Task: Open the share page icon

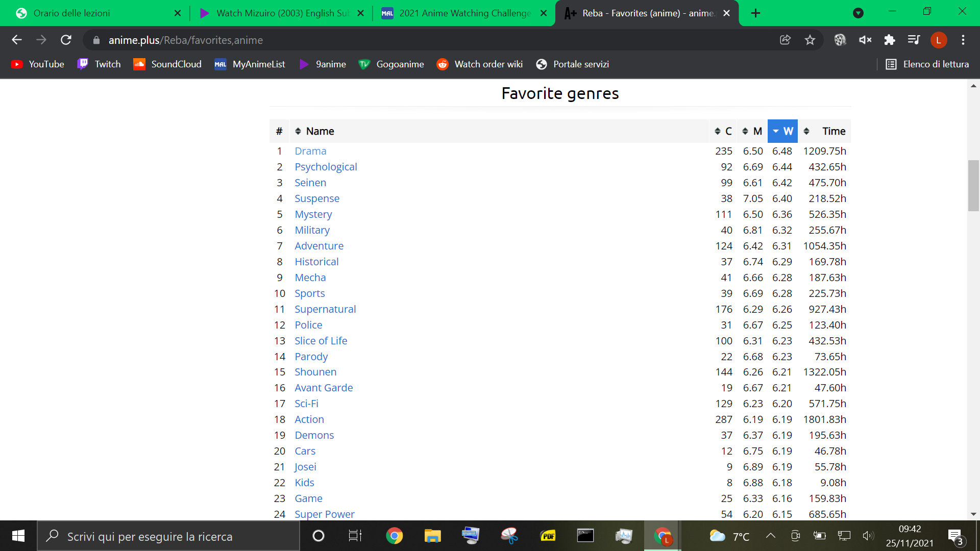Action: pos(785,40)
